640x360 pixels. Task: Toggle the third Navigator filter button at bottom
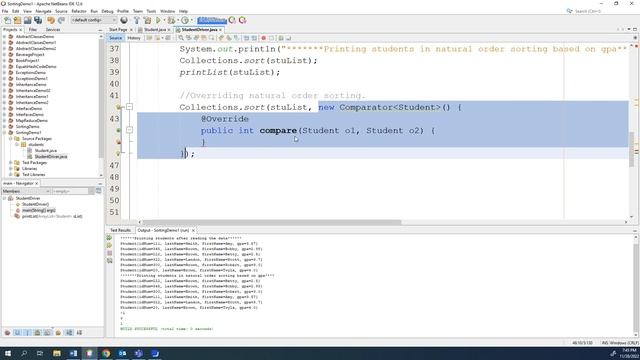tap(27, 333)
